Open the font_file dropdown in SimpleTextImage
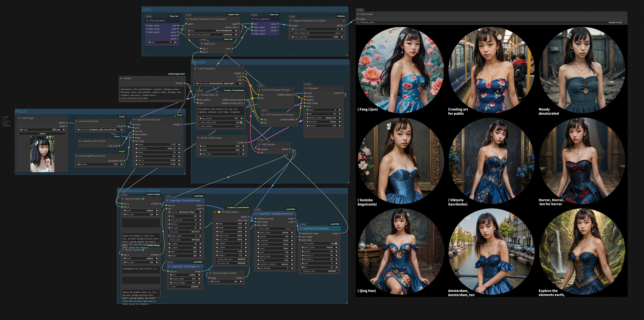This screenshot has width=644, height=320. coord(185,212)
